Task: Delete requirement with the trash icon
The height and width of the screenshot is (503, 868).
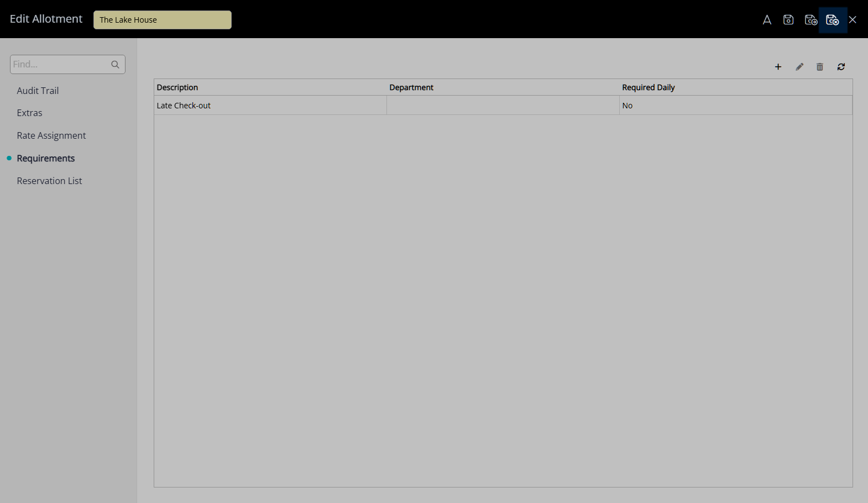Action: 820,67
